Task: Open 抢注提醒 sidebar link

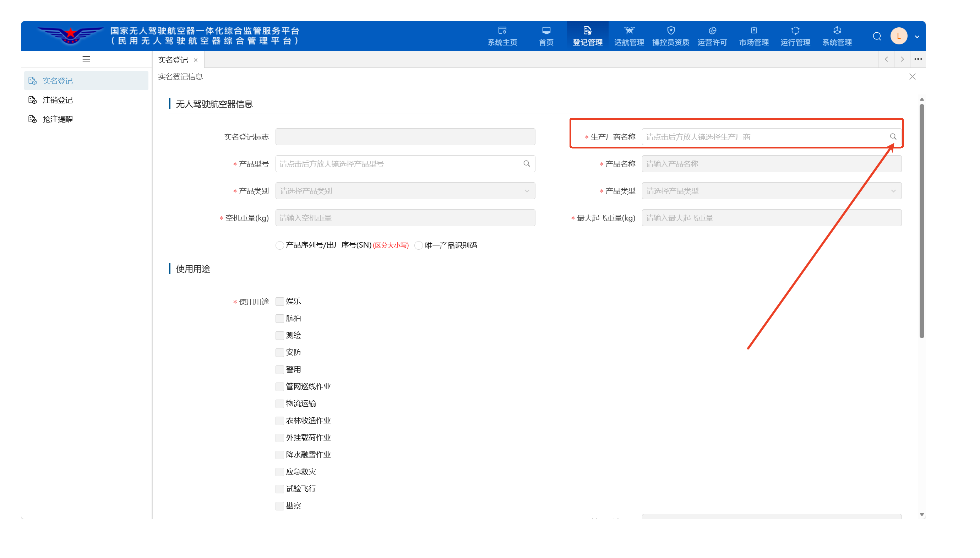Action: coord(58,119)
